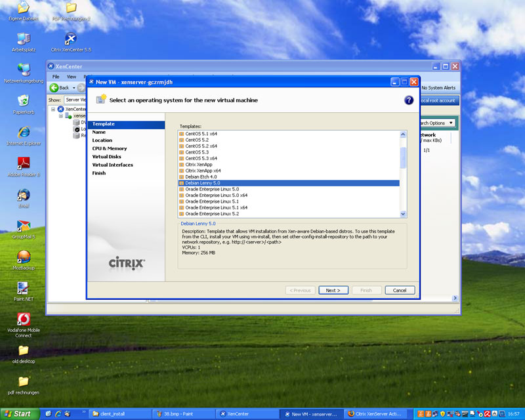Go to Virtual Interfaces wizard step
This screenshot has height=420, width=525.
pos(126,165)
